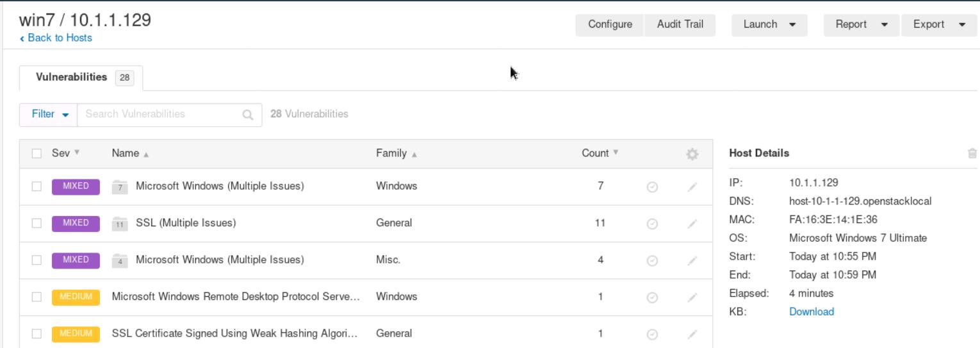The width and height of the screenshot is (980, 348).
Task: Go back via the Back to Hosts link
Action: [56, 38]
